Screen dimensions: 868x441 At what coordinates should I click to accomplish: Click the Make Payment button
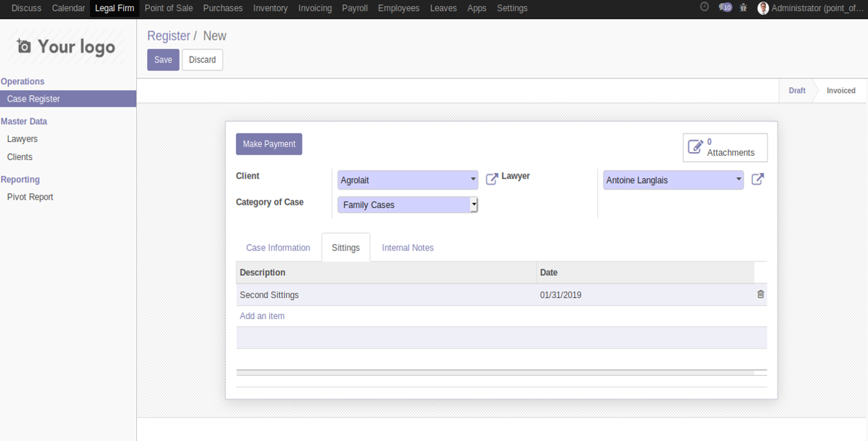pos(269,144)
